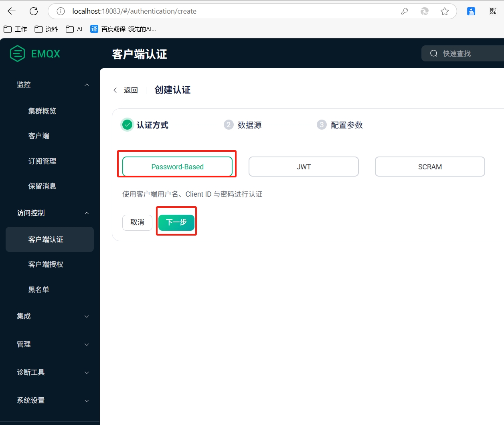504x425 pixels.
Task: Reload the page with refresh icon
Action: [x=34, y=11]
